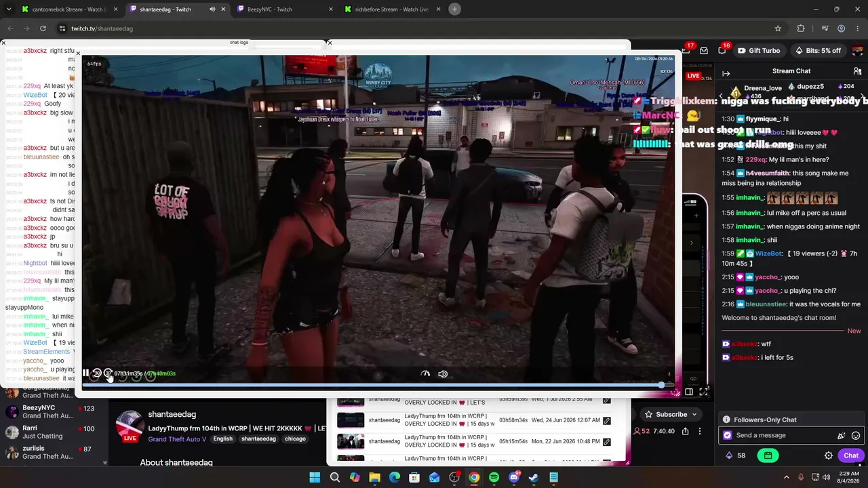Open Microsoft Edge from taskbar
The width and height of the screenshot is (868, 488).
tap(394, 478)
